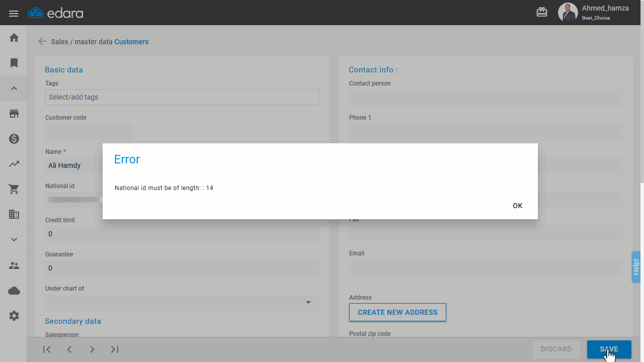
Task: Click the edara logo
Action: click(55, 13)
